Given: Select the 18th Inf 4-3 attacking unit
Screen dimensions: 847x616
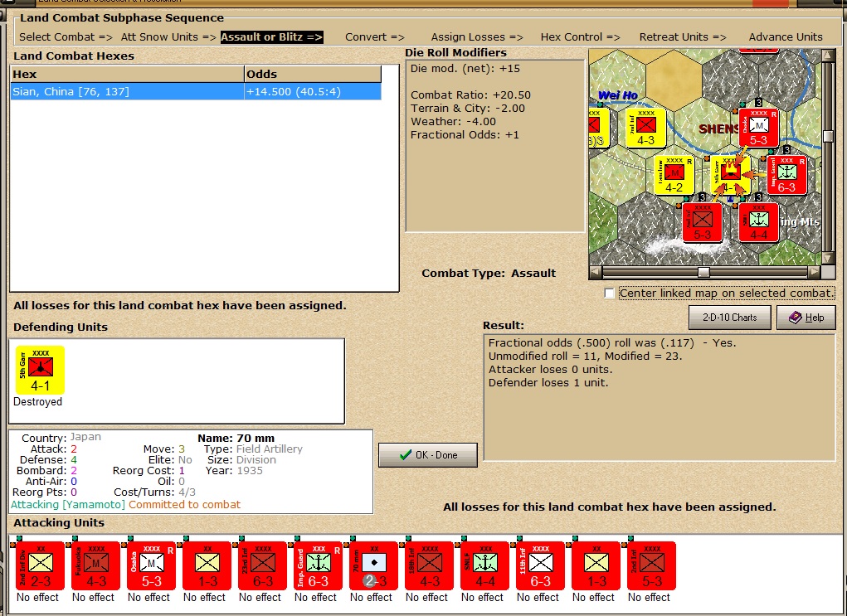Looking at the screenshot, I should 430,565.
